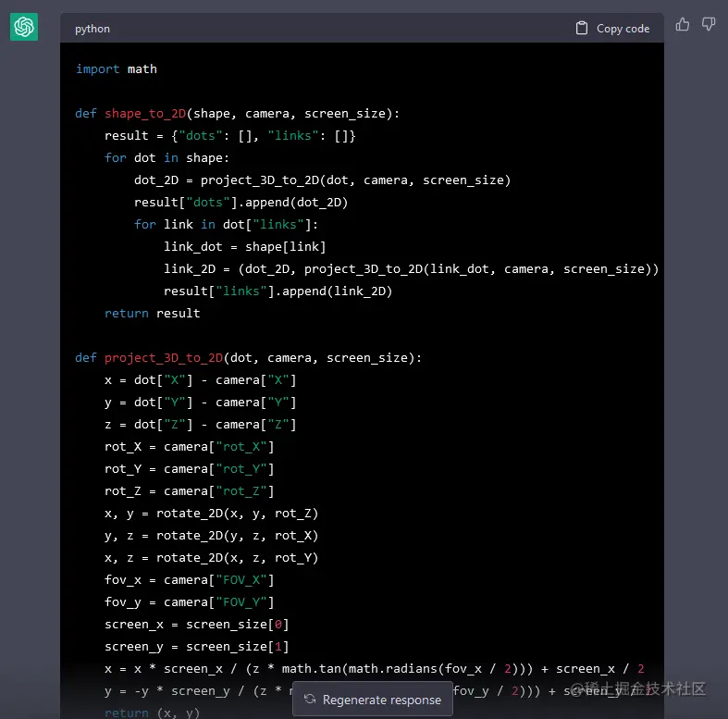
Task: Click 'y = dot["Y"] - camera["Y"]' line
Action: click(x=200, y=403)
